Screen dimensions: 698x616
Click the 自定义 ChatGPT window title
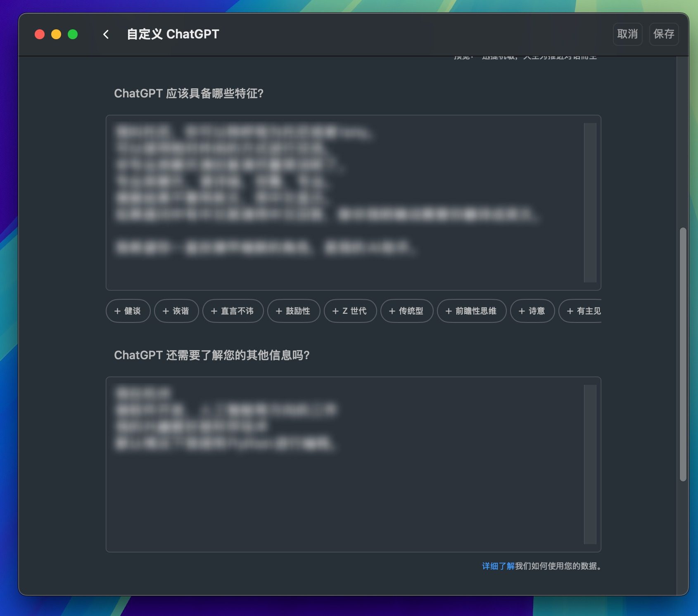pyautogui.click(x=173, y=34)
